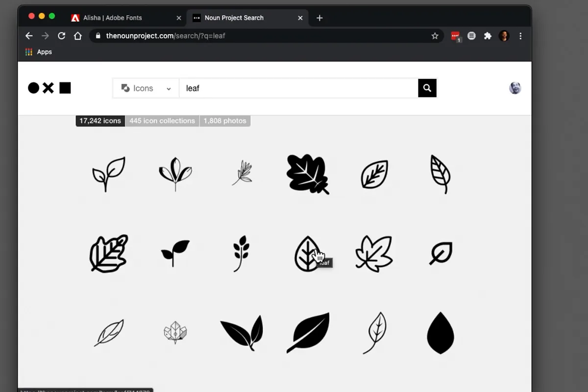
Task: Open the Icons category dropdown
Action: point(145,88)
